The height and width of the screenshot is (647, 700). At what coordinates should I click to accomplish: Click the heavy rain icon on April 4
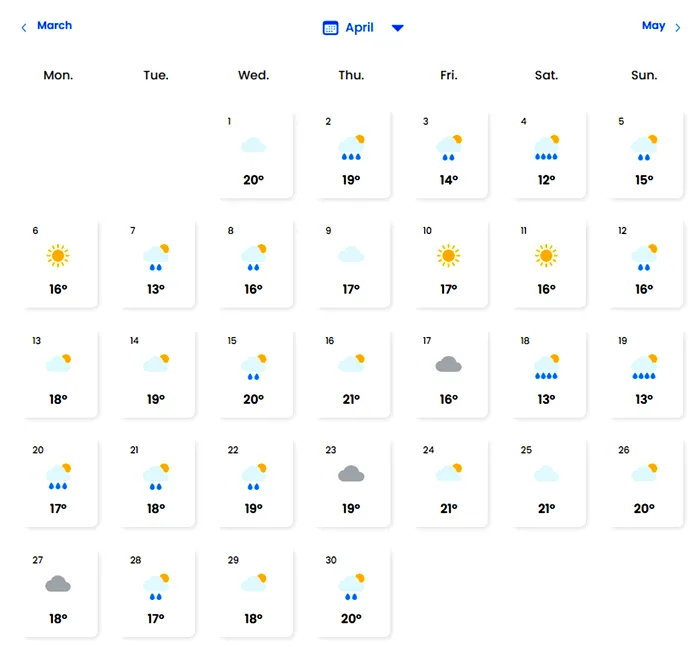point(546,147)
